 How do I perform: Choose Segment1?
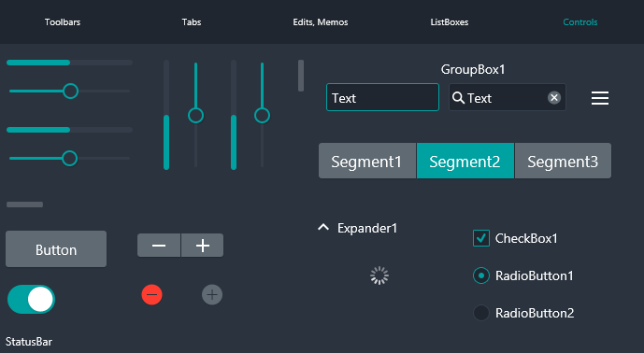click(367, 161)
